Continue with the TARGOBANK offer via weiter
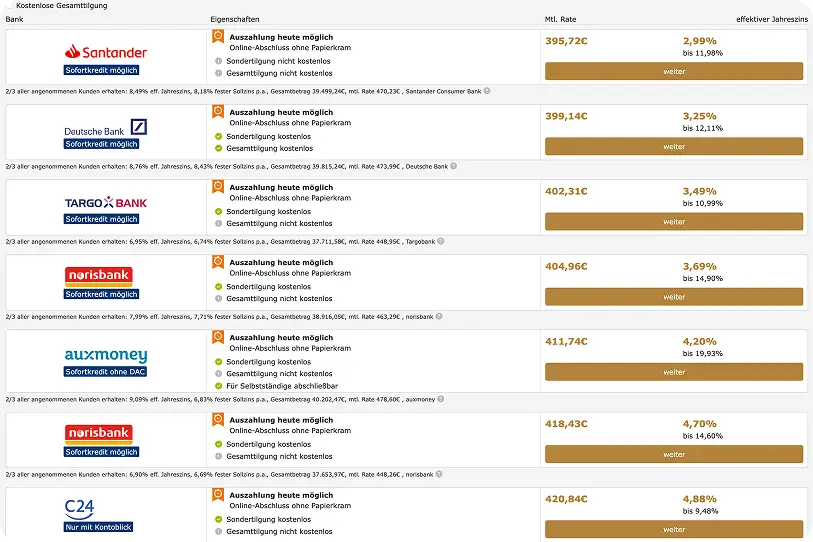The image size is (813, 542). pos(674,221)
